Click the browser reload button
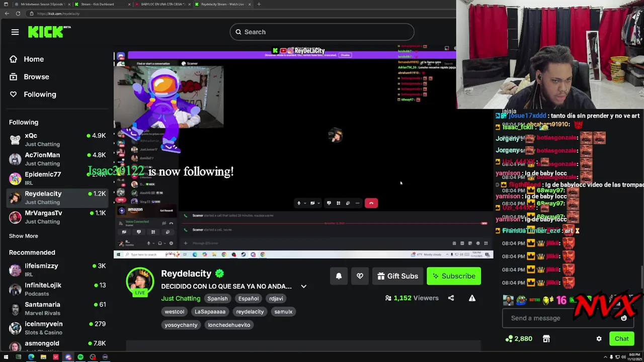644x362 pixels. [x=18, y=14]
